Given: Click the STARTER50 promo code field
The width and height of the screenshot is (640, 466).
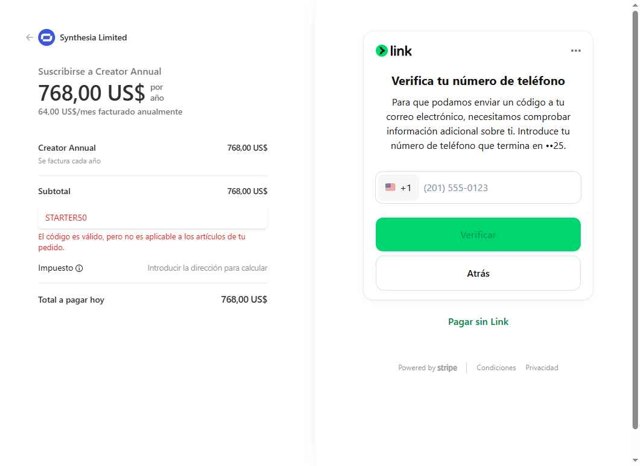Looking at the screenshot, I should [152, 217].
